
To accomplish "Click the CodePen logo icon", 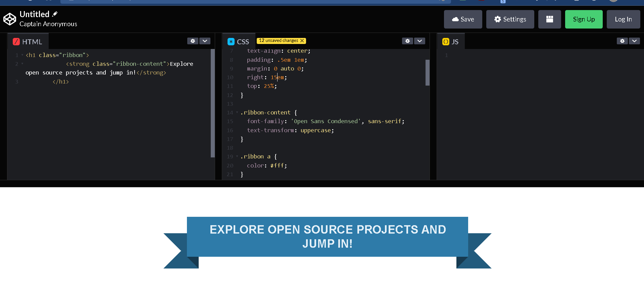I will click(x=10, y=19).
